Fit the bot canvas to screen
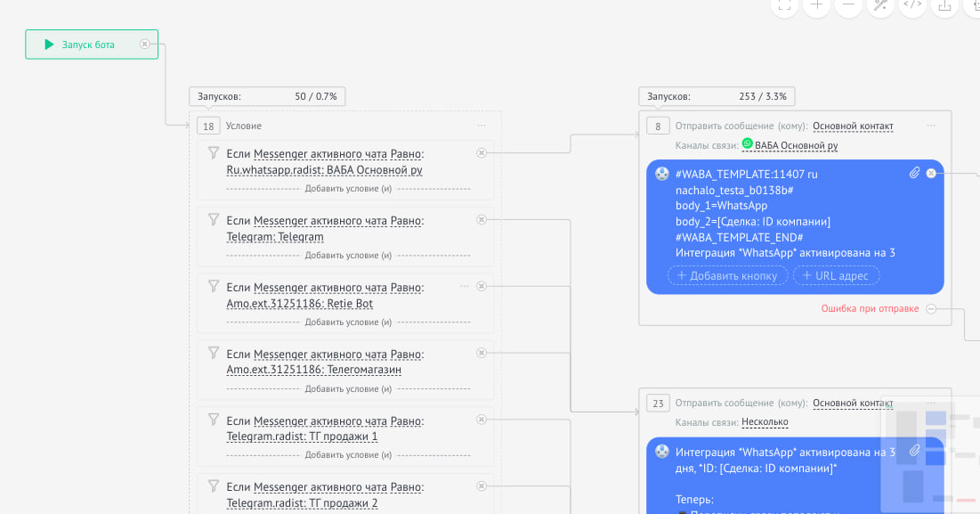Image resolution: width=980 pixels, height=514 pixels. coord(784,6)
